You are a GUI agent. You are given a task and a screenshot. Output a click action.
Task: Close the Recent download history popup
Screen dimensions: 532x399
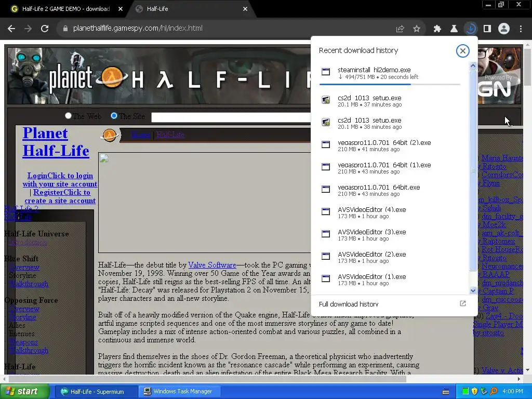point(462,51)
